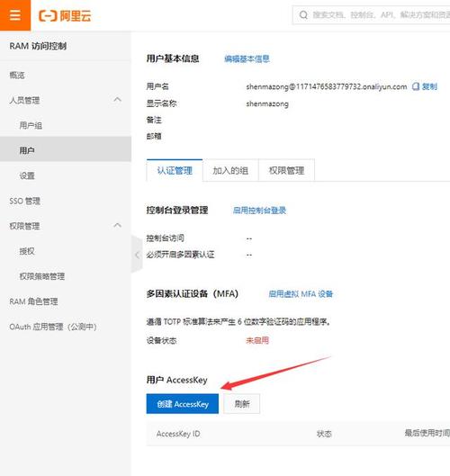Open 概览 in the sidebar

[17, 75]
